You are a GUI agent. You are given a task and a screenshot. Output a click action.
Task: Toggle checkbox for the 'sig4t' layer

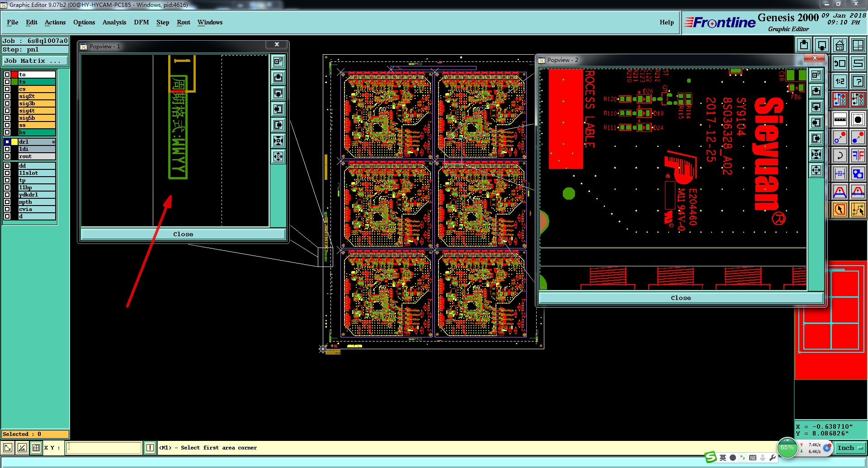click(7, 111)
